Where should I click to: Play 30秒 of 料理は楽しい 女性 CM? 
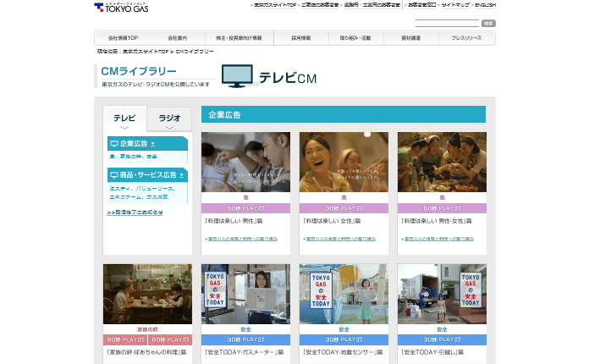tap(344, 208)
